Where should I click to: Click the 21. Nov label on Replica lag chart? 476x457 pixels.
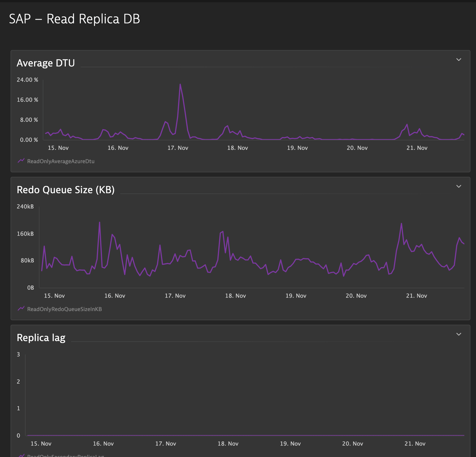pos(415,444)
